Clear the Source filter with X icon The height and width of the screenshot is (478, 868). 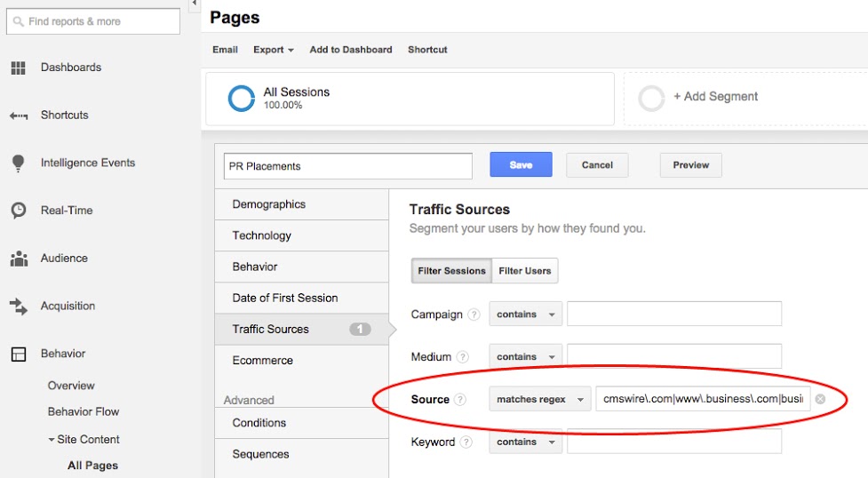(820, 400)
